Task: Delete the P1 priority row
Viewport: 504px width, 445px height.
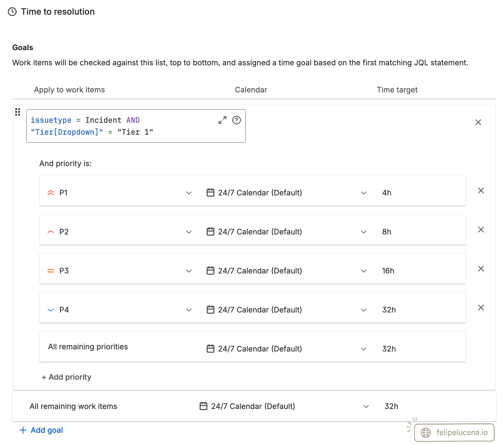Action: 481,191
